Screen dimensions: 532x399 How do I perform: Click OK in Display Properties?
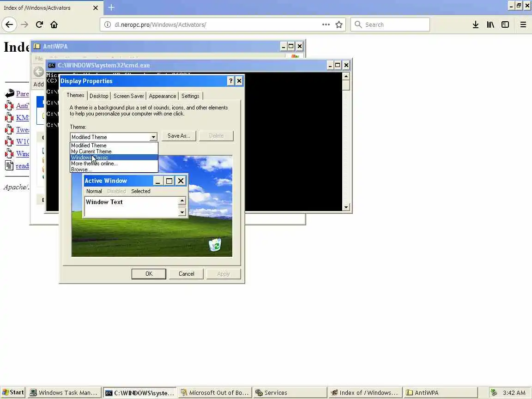pos(149,274)
